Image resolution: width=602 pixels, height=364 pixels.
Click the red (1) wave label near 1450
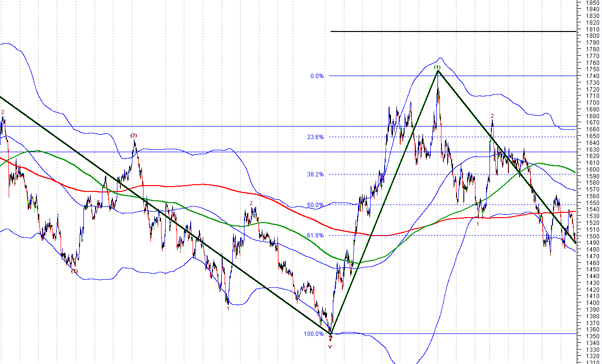point(74,271)
